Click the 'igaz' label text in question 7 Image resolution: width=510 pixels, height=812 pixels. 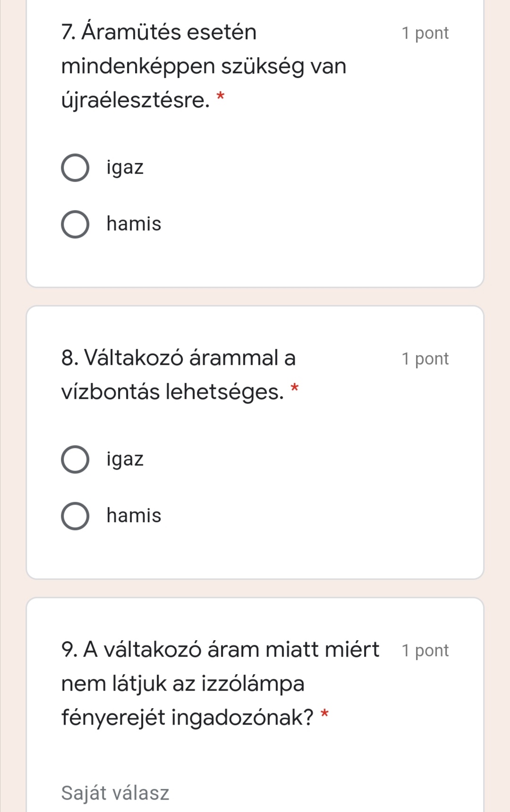[x=125, y=168]
